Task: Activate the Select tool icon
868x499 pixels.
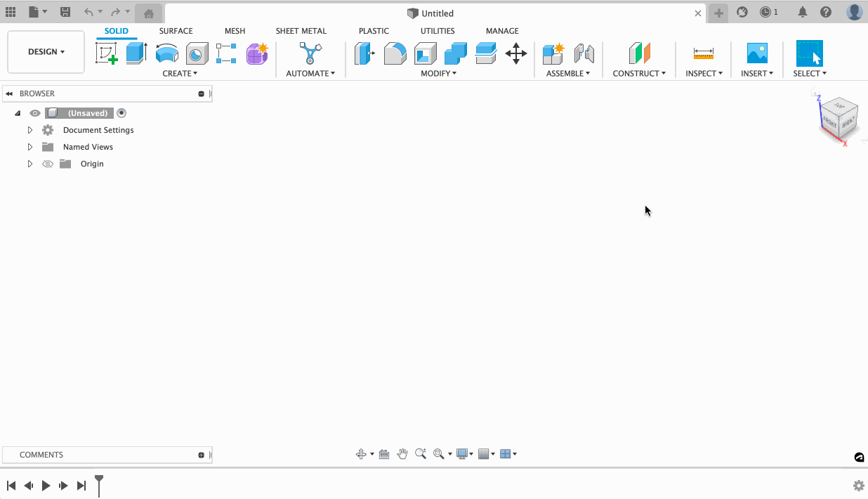Action: (x=809, y=53)
